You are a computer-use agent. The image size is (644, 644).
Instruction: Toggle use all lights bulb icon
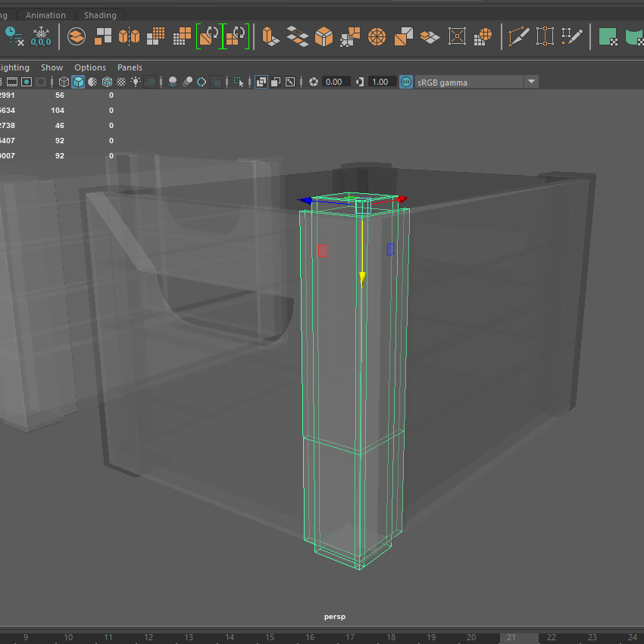136,82
